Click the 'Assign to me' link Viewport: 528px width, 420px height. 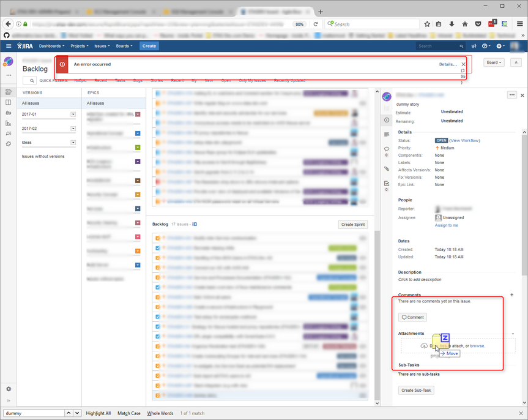446,225
